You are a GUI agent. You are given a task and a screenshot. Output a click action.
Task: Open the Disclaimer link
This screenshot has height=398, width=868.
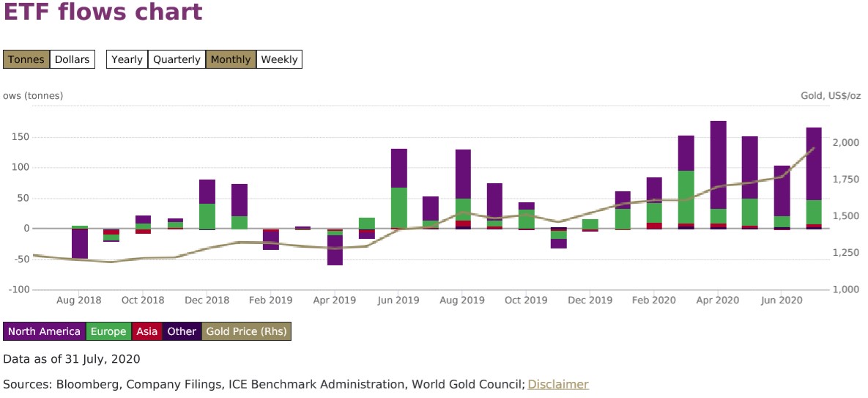coord(557,384)
